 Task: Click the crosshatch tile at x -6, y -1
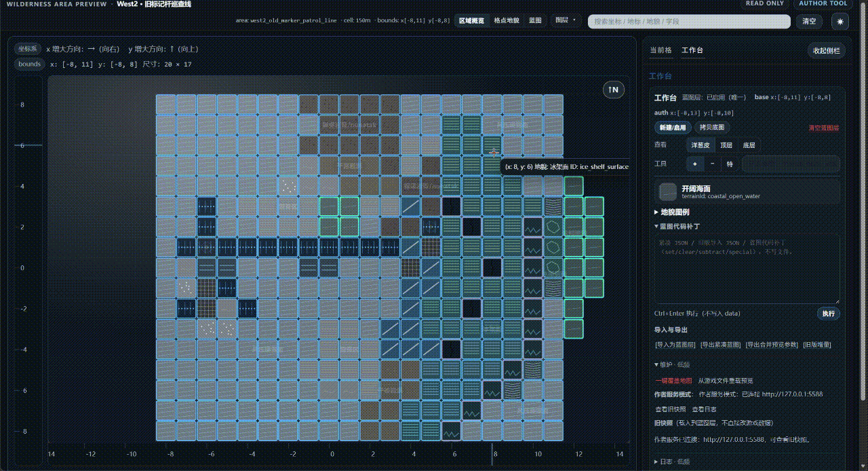(207, 288)
